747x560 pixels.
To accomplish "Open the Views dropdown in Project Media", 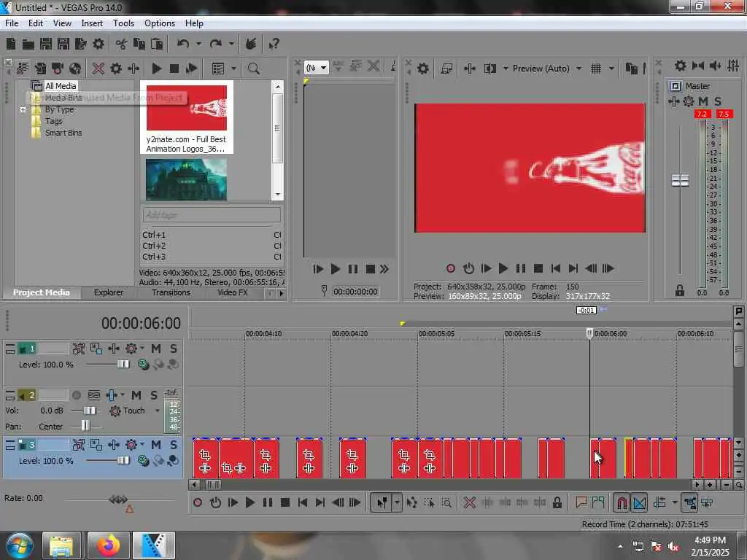I will [233, 69].
